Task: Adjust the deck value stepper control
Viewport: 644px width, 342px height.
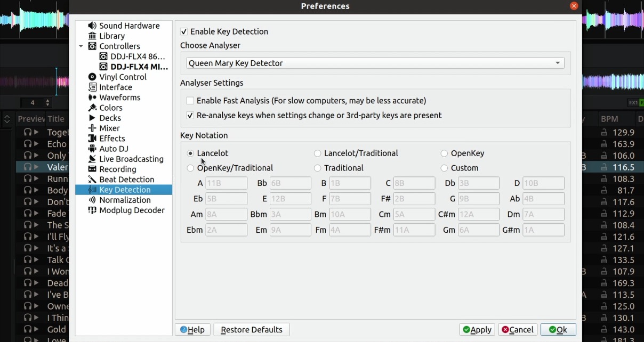Action: tap(47, 102)
